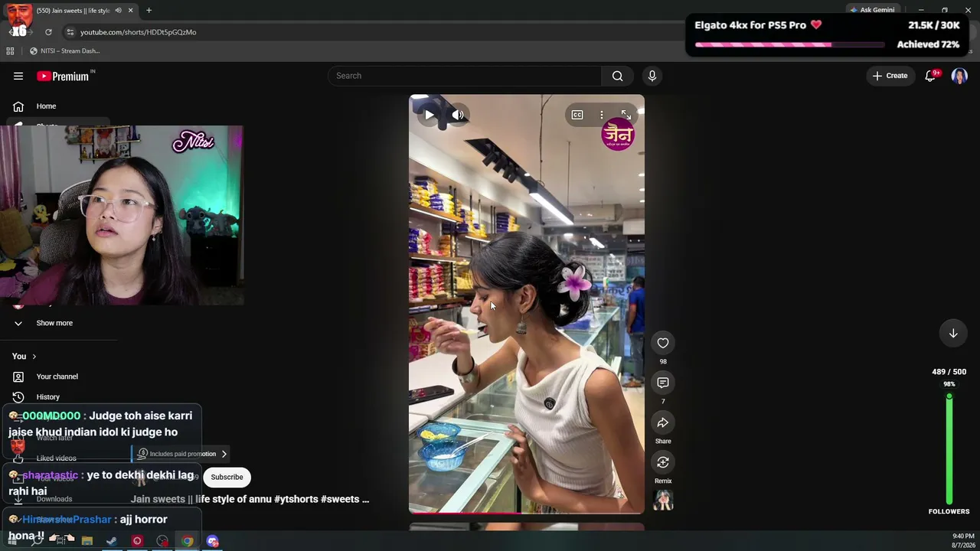Open Home in the sidebar
Screen dimensions: 980x551
pyautogui.click(x=58, y=106)
